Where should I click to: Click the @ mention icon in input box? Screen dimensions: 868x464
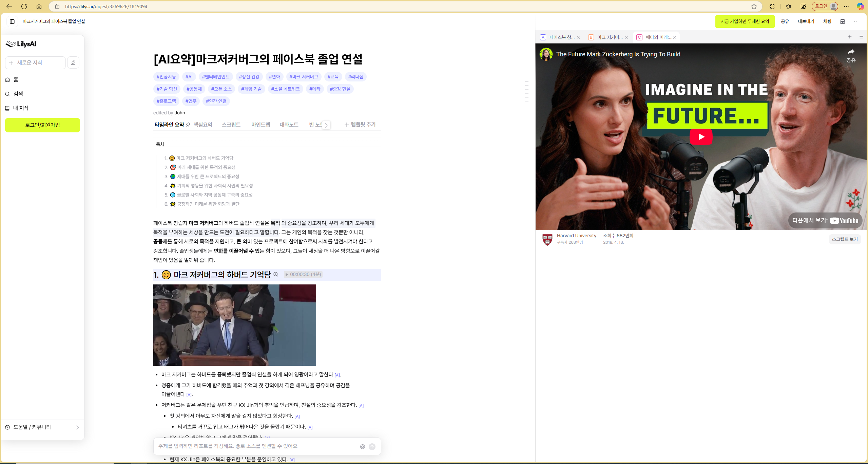click(363, 447)
